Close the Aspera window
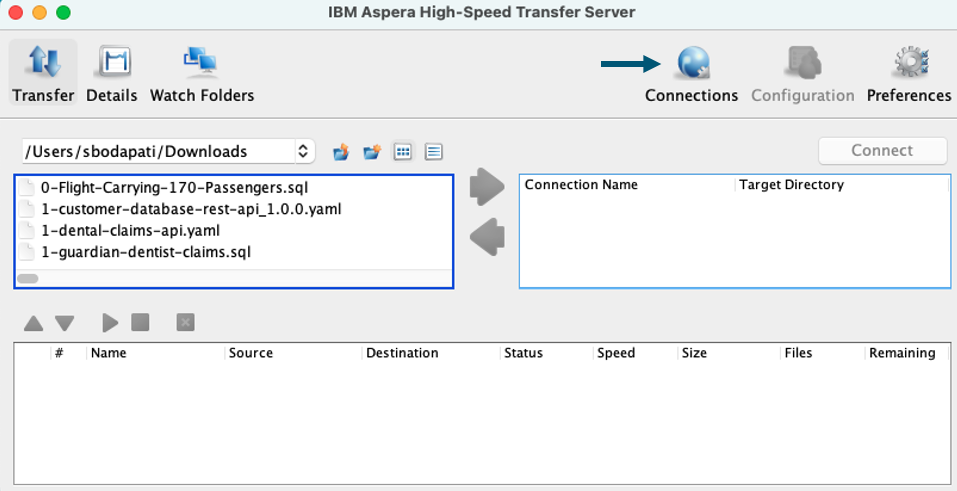 pos(15,12)
